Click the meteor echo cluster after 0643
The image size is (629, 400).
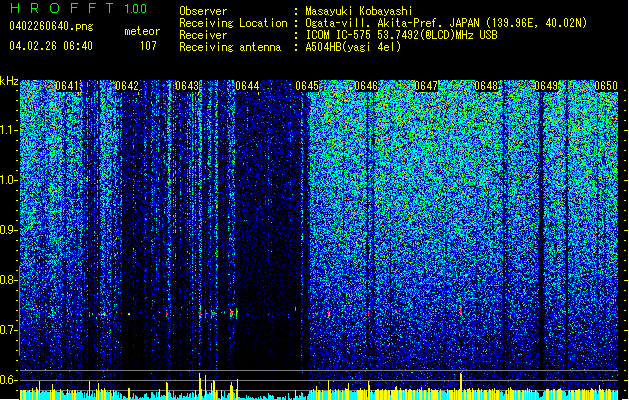218,313
